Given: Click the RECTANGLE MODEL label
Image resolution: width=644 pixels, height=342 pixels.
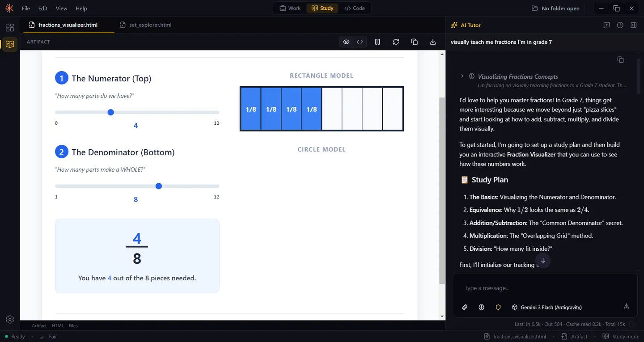Looking at the screenshot, I should [x=322, y=76].
